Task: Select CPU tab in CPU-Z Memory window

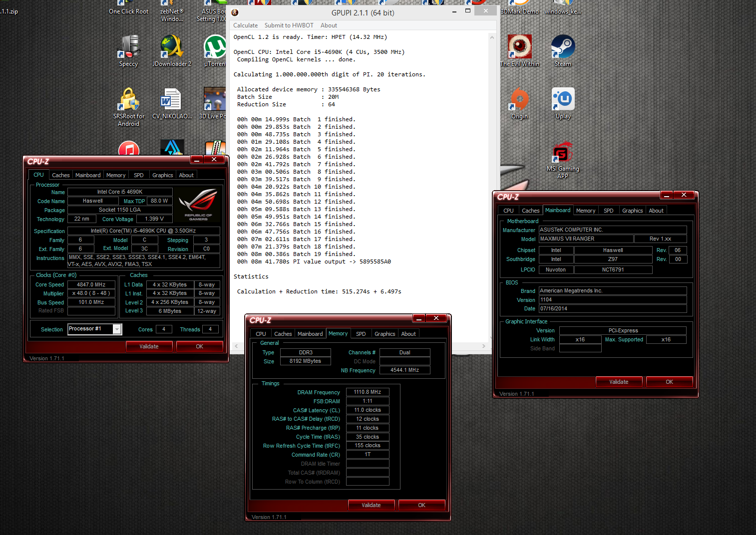Action: (x=261, y=334)
